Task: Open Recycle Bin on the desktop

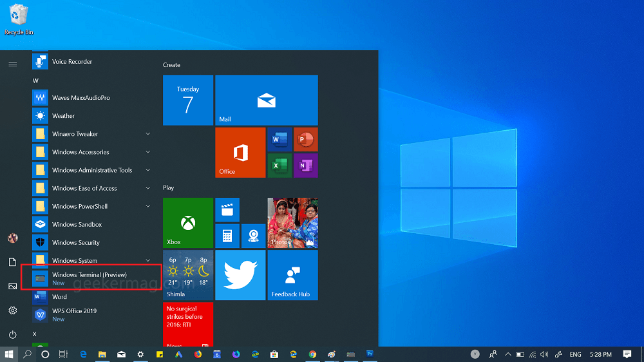Action: [x=19, y=19]
